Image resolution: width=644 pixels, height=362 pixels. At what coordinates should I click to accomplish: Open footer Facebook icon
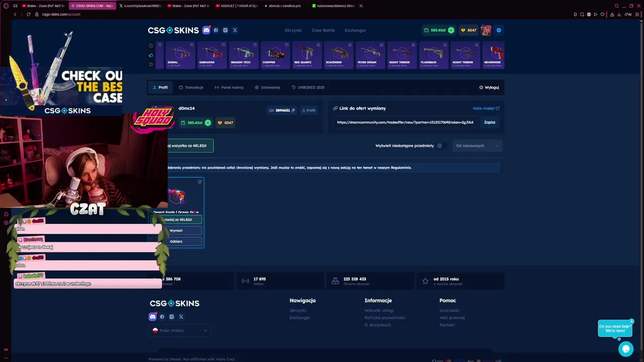point(162,317)
